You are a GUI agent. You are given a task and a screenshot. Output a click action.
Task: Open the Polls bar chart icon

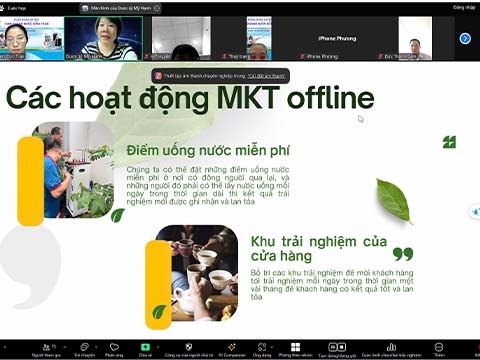coord(391,347)
